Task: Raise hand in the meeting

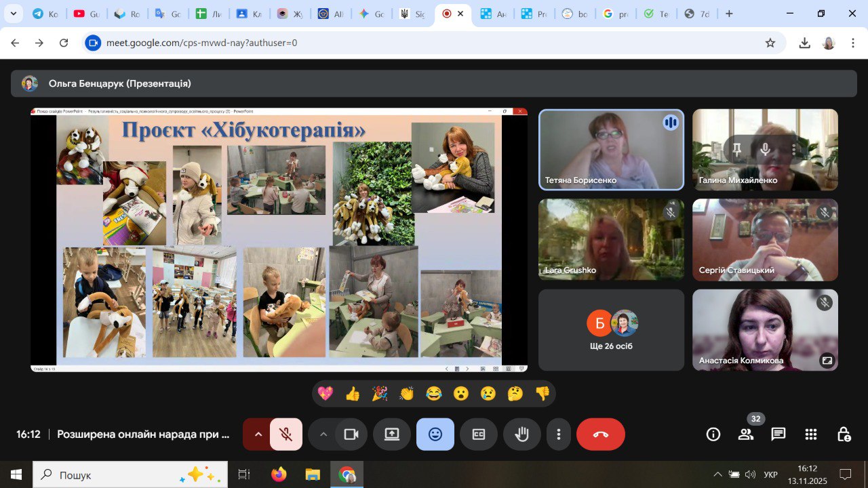Action: pyautogui.click(x=521, y=434)
